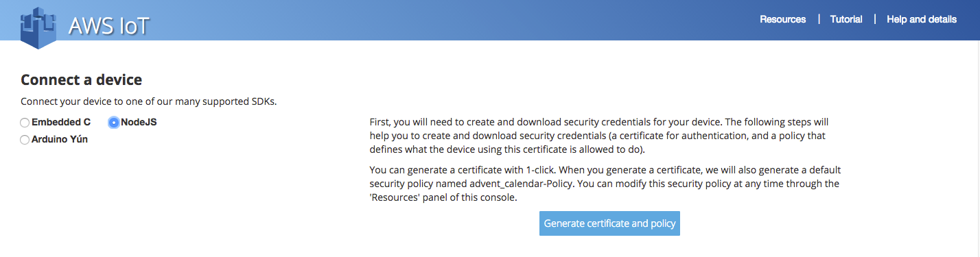Screen dimensions: 980x257
Task: Open Help and details link
Action: (921, 19)
